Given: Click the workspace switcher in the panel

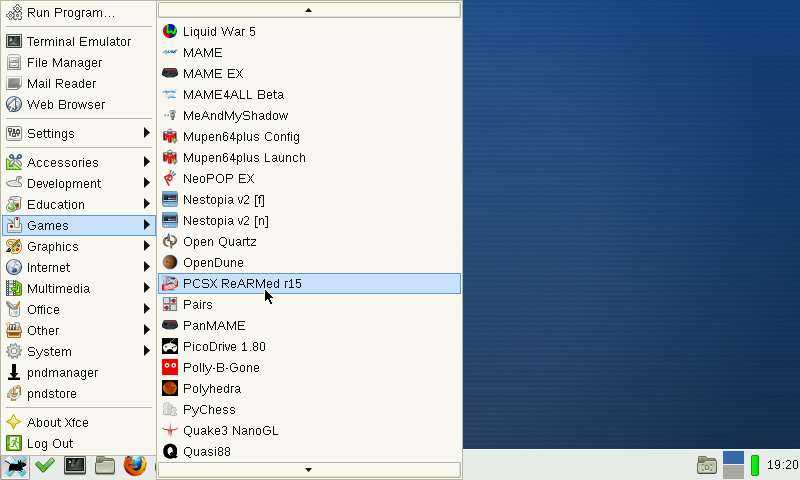Looking at the screenshot, I should click(733, 465).
